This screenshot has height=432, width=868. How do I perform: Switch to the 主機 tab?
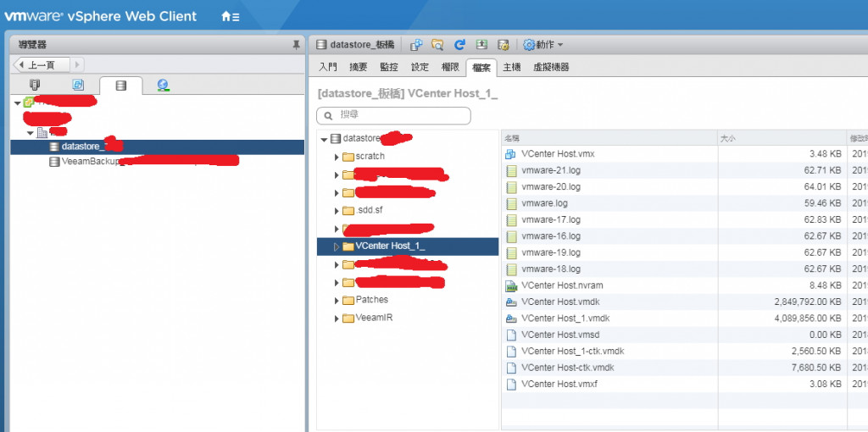click(x=511, y=67)
